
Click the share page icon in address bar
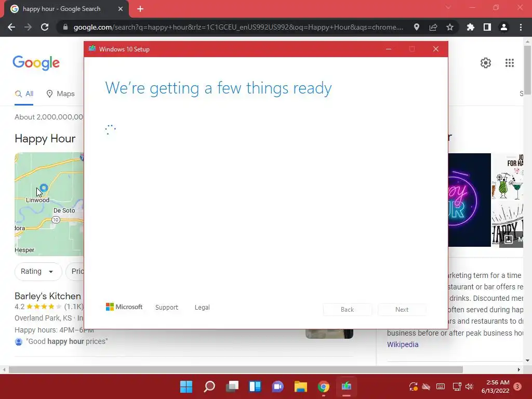[x=433, y=27]
